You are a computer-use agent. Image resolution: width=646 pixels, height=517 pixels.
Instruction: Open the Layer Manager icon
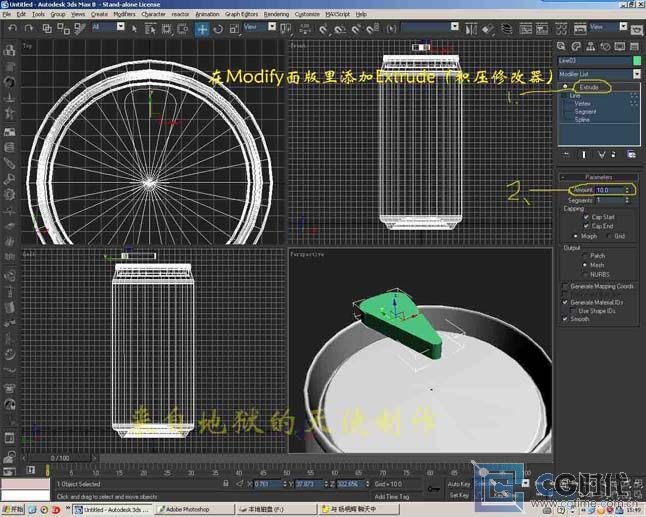coord(506,29)
